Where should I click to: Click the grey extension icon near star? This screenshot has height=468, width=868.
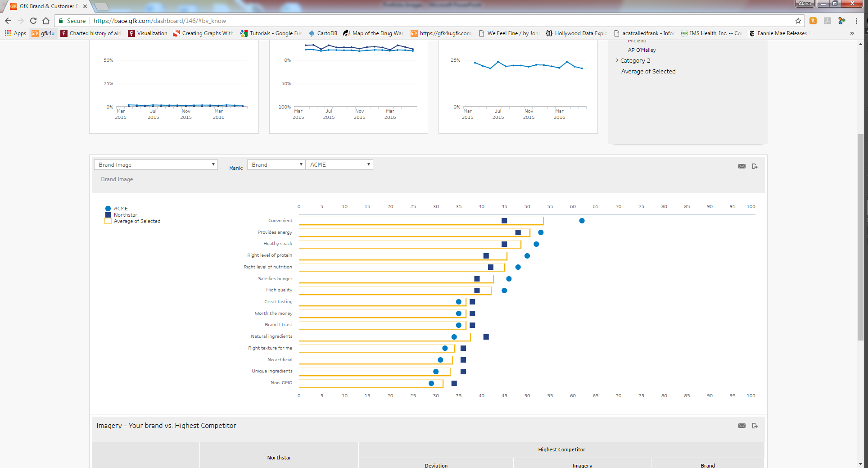pyautogui.click(x=827, y=21)
